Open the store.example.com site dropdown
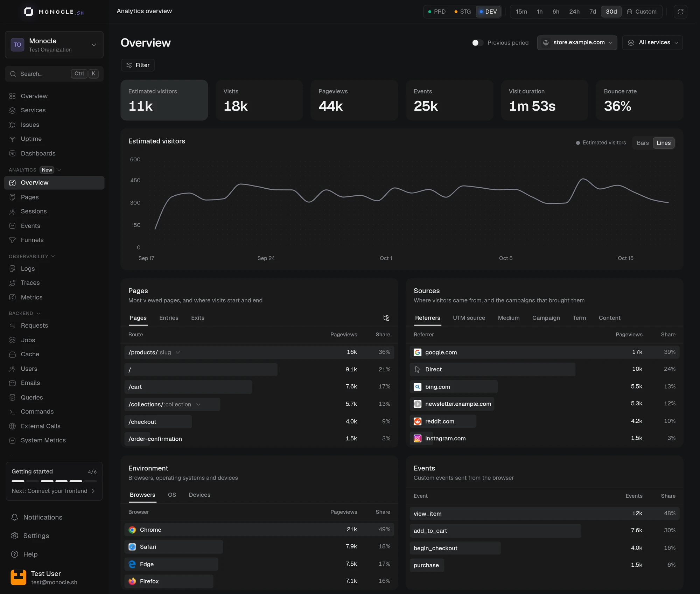Image resolution: width=700 pixels, height=594 pixels. [x=577, y=43]
